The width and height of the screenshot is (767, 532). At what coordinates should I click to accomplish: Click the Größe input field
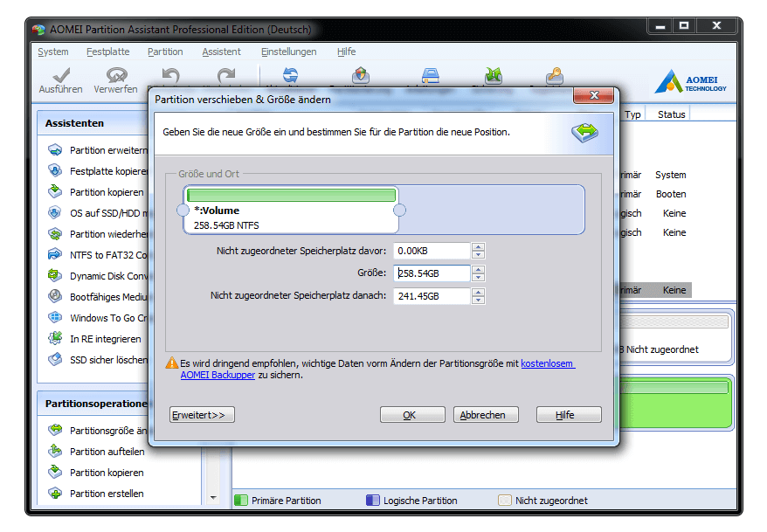432,273
